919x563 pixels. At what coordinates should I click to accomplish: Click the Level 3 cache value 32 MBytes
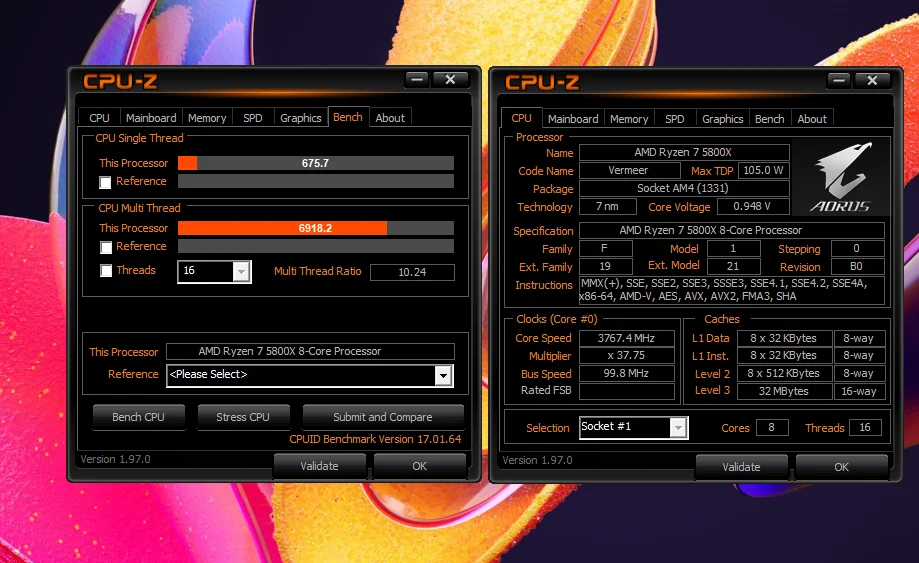point(784,391)
